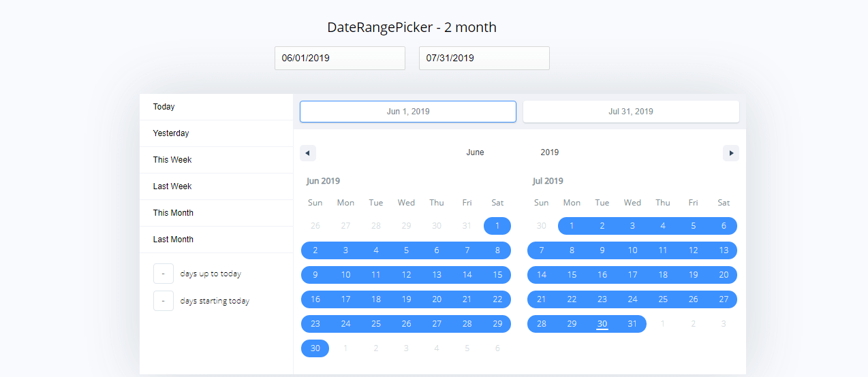Pick June 1 in the Jun 2019 calendar
The image size is (868, 377).
[497, 226]
